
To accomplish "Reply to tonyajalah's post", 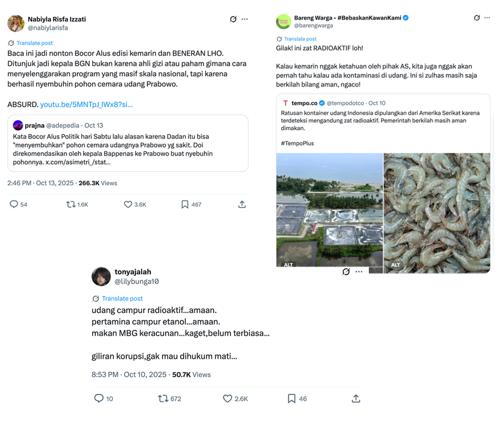I will 99,399.
